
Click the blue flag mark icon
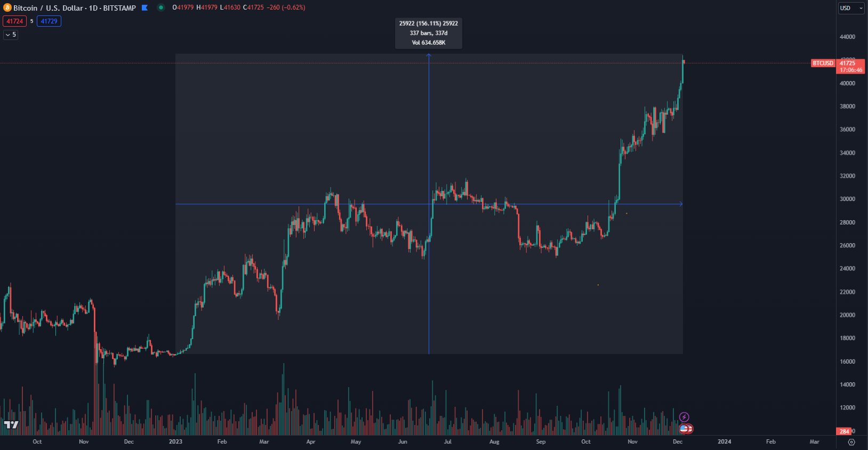coord(144,8)
